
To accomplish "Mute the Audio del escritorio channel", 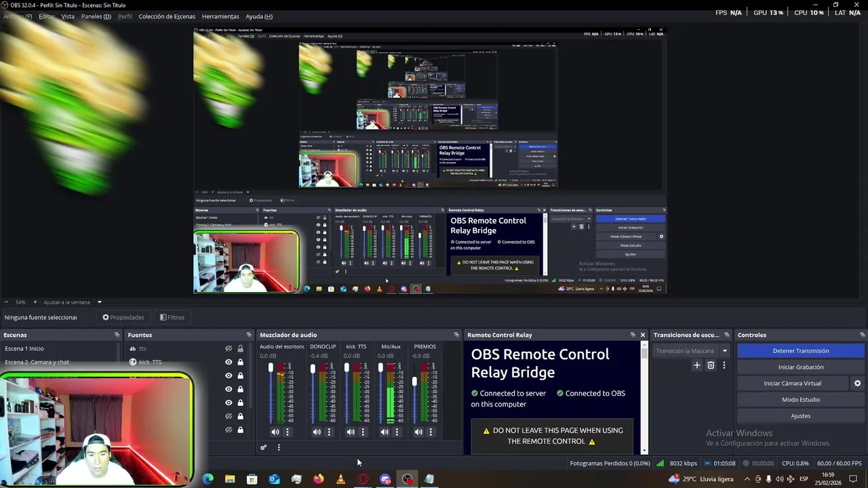I will click(275, 432).
